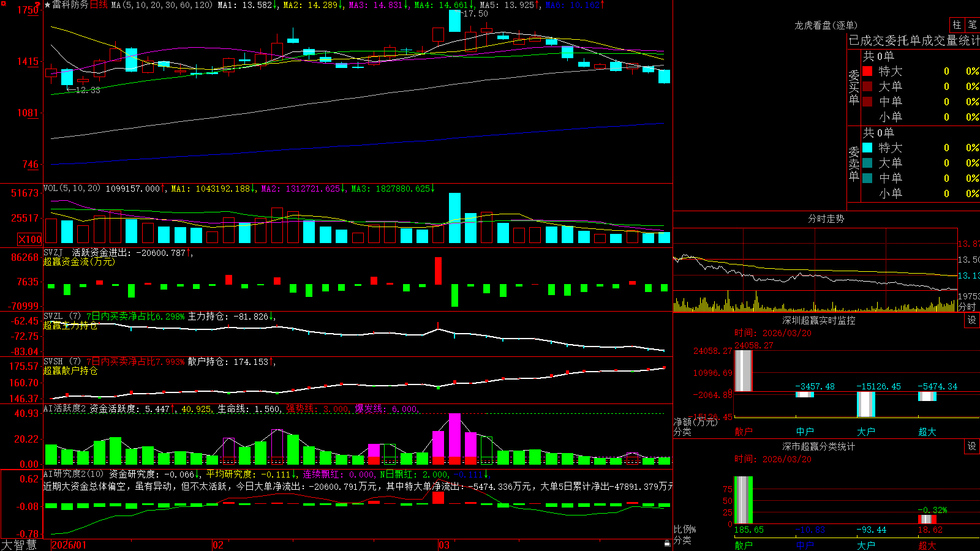
Task: Click the 超大 bar valued -5474.34
Action: (927, 396)
